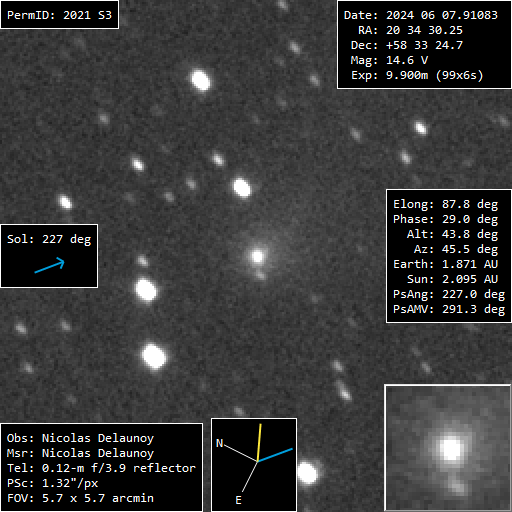The image size is (512, 512).
Task: Click the blue solar direction arrow
Action: [x=50, y=265]
